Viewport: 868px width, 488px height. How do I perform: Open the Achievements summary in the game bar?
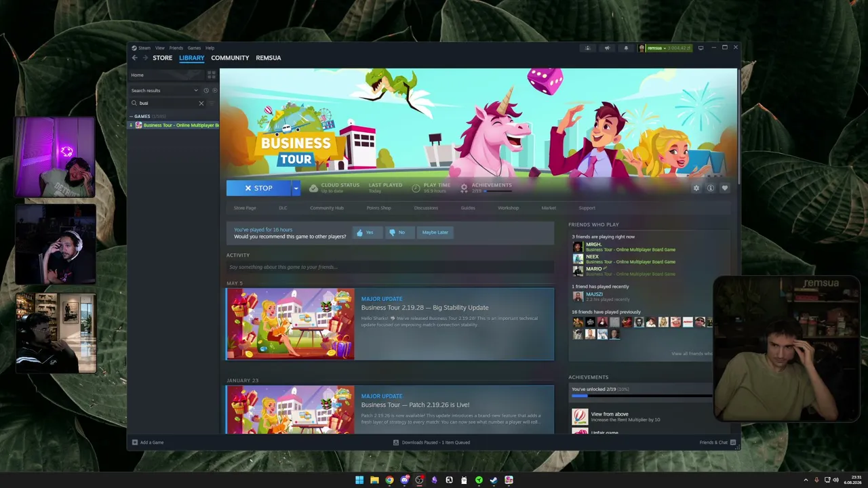pyautogui.click(x=486, y=188)
